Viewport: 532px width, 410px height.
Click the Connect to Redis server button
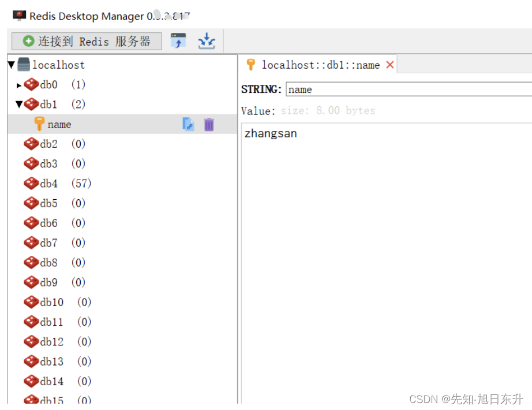click(x=87, y=42)
